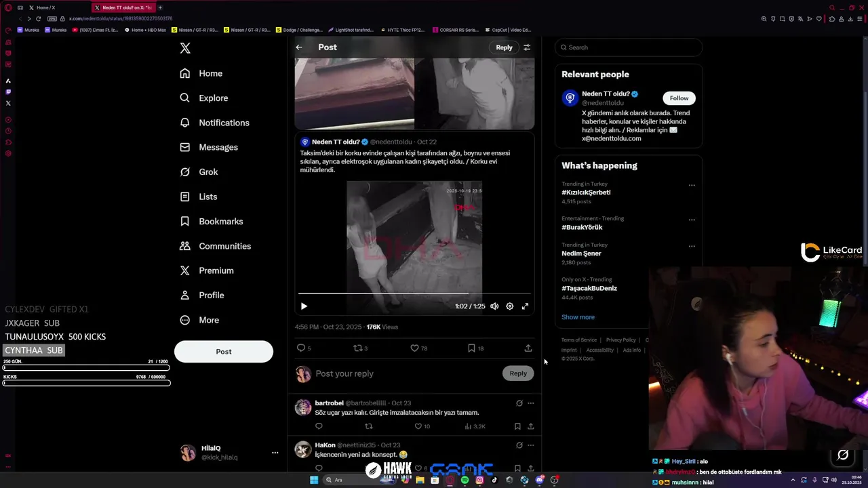Image resolution: width=868 pixels, height=488 pixels.
Task: Click the Reply button beside the reply field
Action: point(518,373)
